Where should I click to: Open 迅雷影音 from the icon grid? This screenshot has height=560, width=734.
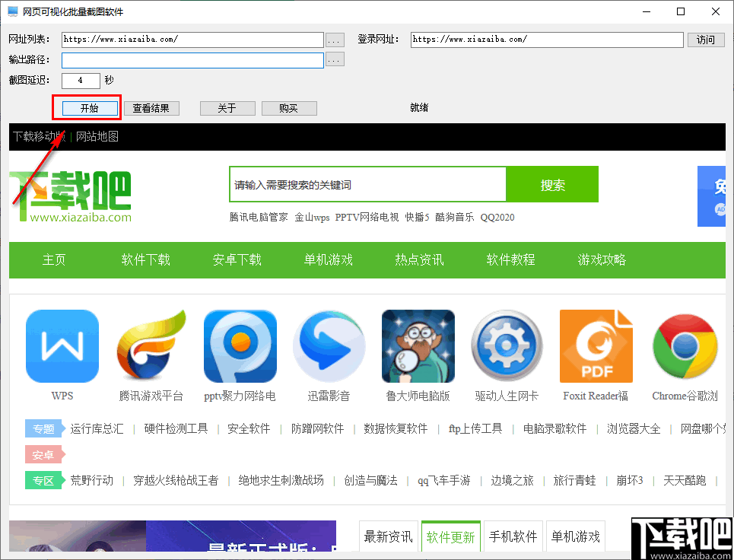click(329, 346)
